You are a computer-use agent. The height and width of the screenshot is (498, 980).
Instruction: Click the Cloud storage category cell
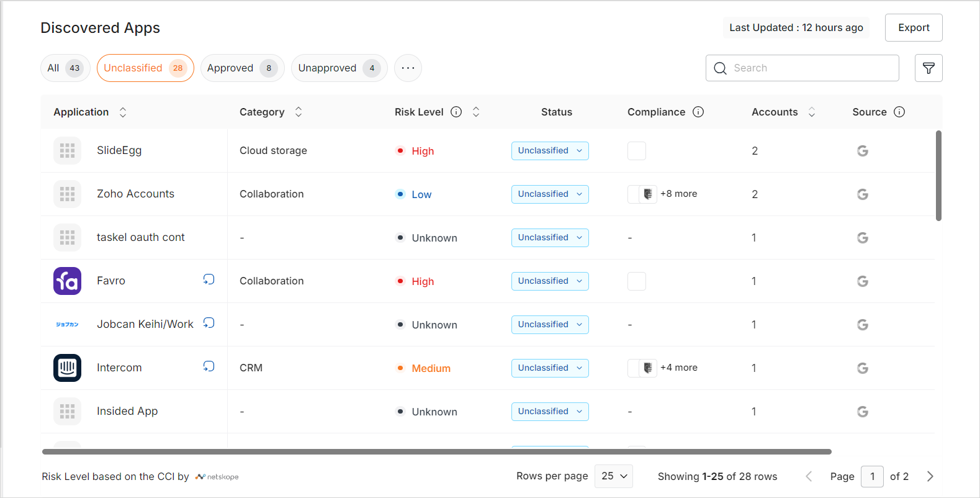(273, 150)
